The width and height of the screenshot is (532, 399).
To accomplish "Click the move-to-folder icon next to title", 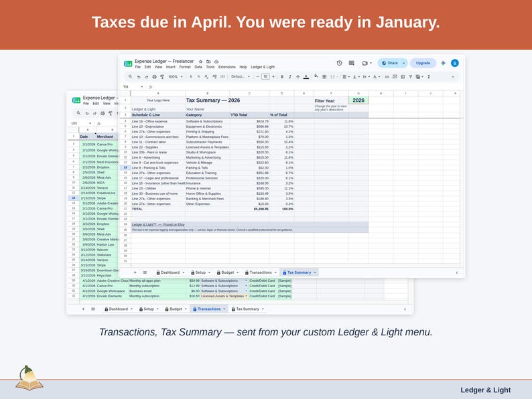I will tap(208, 62).
